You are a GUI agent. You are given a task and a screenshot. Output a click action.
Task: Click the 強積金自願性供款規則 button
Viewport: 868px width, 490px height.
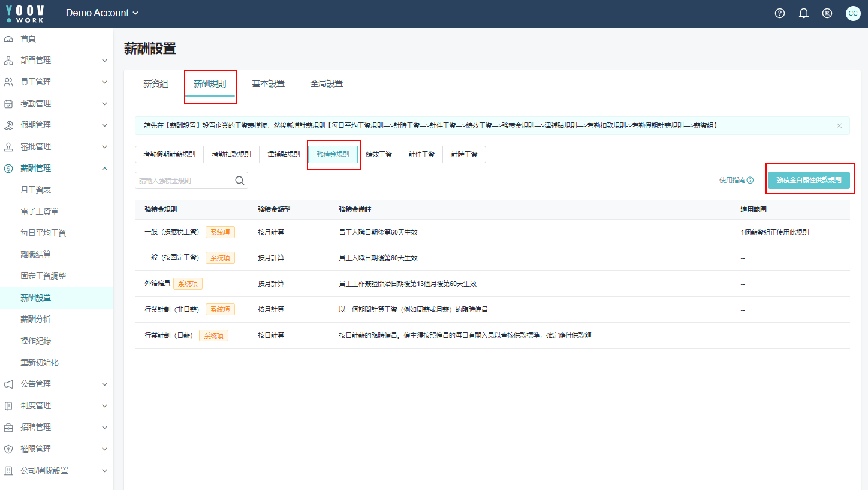[x=809, y=180]
